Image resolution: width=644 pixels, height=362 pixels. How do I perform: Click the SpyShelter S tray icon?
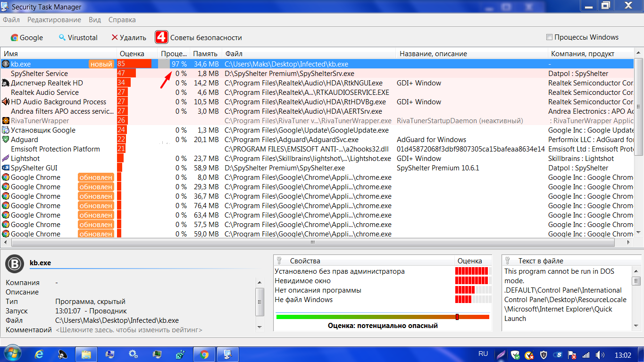tap(558, 354)
